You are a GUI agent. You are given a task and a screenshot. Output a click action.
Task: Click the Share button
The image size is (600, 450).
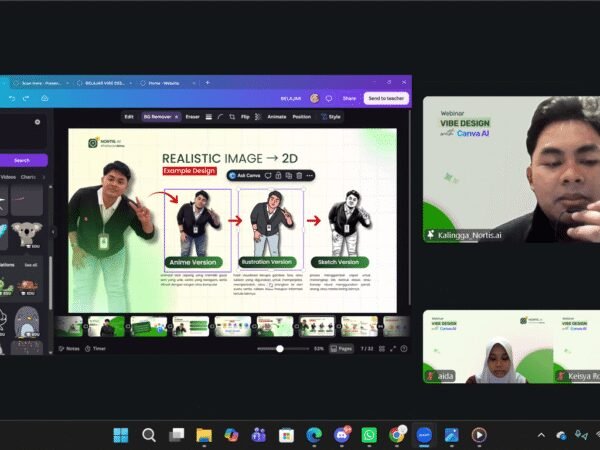coord(349,98)
